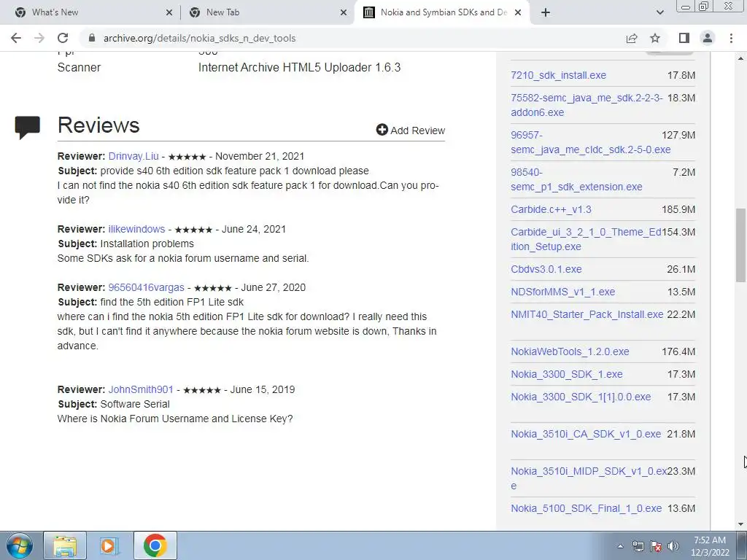Open reviewer 96560416vargas profile
The image size is (747, 560).
pyautogui.click(x=146, y=287)
